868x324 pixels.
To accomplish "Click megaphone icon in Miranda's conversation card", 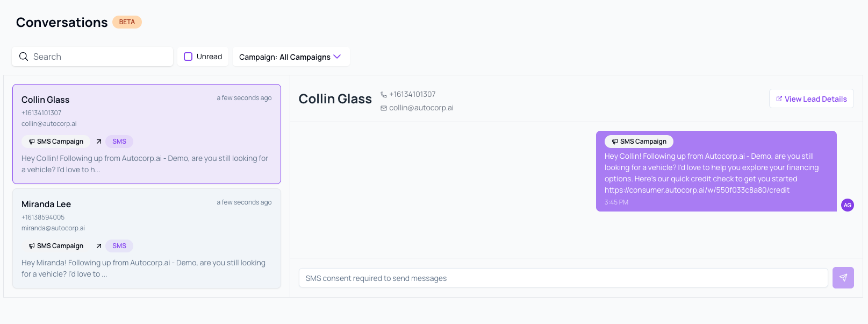I will click(32, 246).
